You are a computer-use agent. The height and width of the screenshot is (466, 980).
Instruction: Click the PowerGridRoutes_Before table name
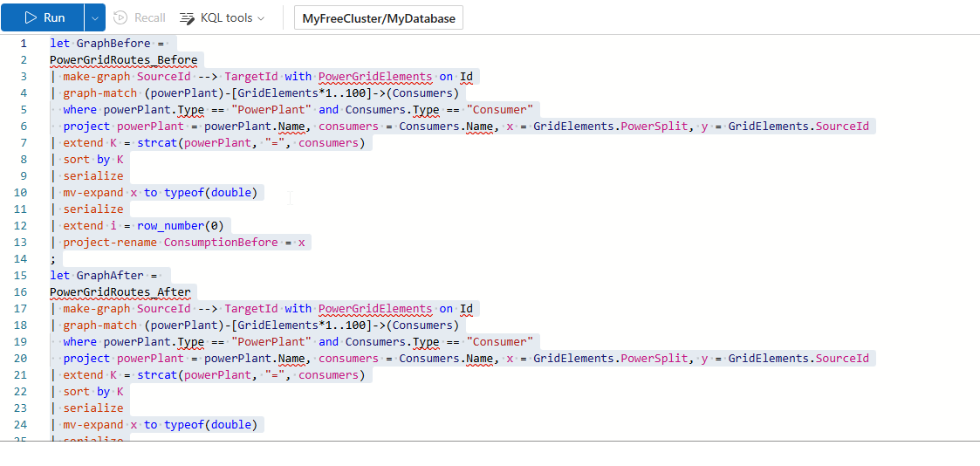[124, 60]
